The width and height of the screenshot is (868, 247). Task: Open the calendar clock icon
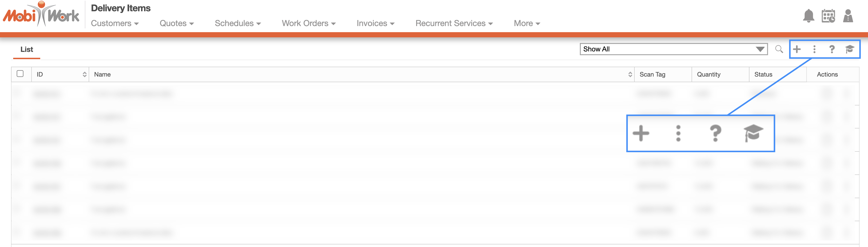click(828, 16)
